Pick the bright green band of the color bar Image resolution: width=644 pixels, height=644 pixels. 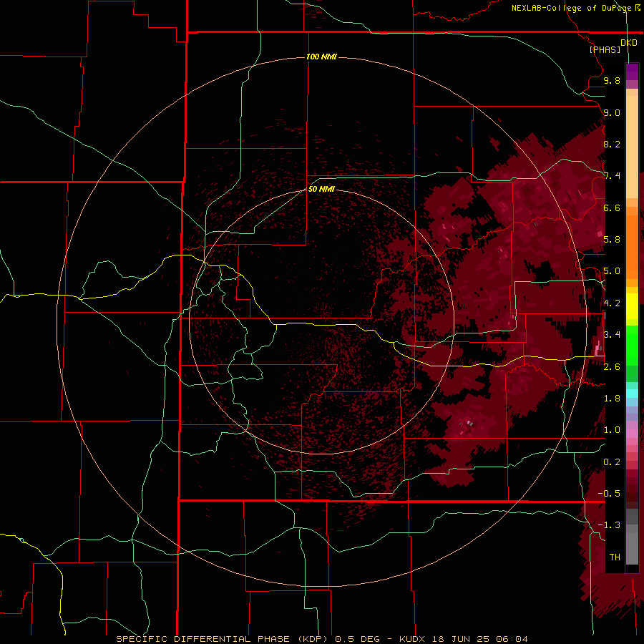pyautogui.click(x=632, y=346)
